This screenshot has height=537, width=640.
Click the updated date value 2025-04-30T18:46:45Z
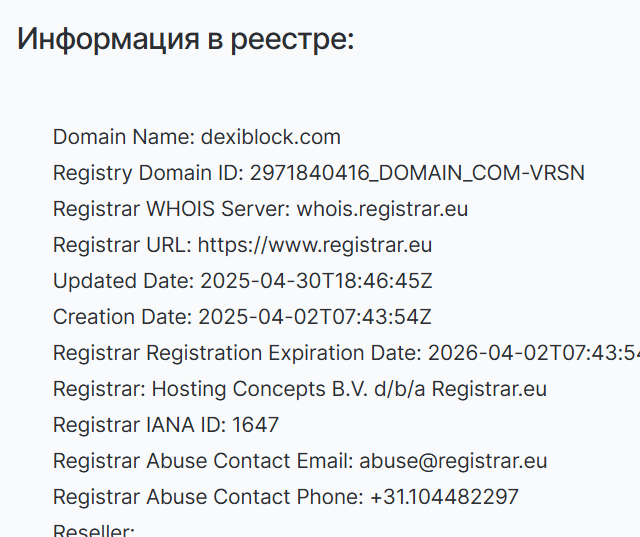316,281
